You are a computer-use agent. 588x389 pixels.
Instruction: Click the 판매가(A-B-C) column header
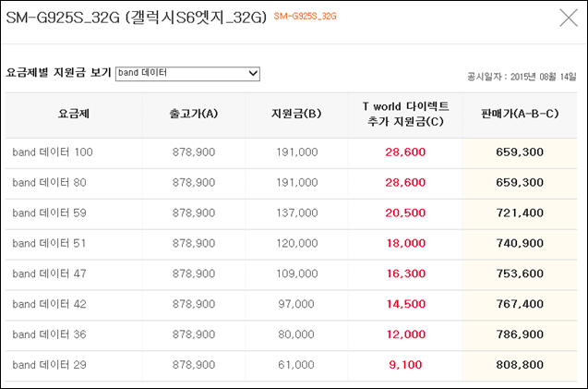pyautogui.click(x=520, y=114)
